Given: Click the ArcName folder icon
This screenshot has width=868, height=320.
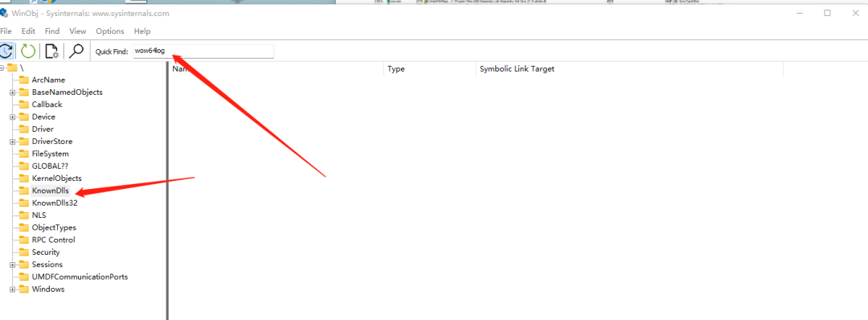Looking at the screenshot, I should 24,80.
